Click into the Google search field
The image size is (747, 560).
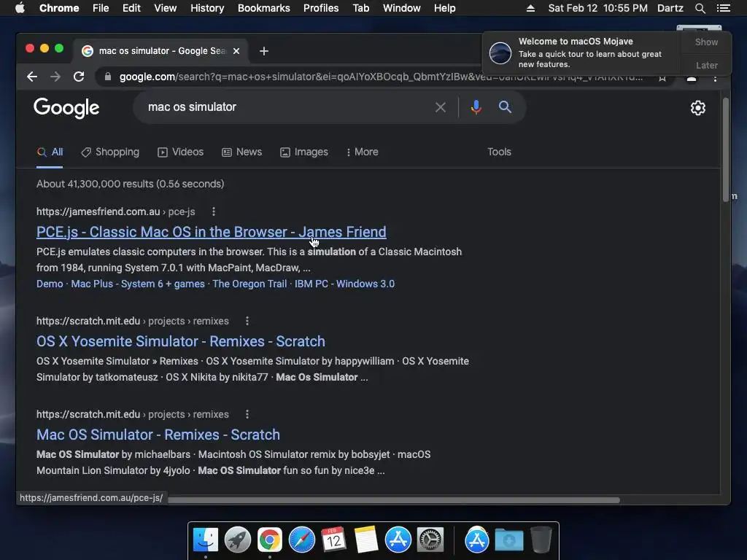pyautogui.click(x=286, y=107)
